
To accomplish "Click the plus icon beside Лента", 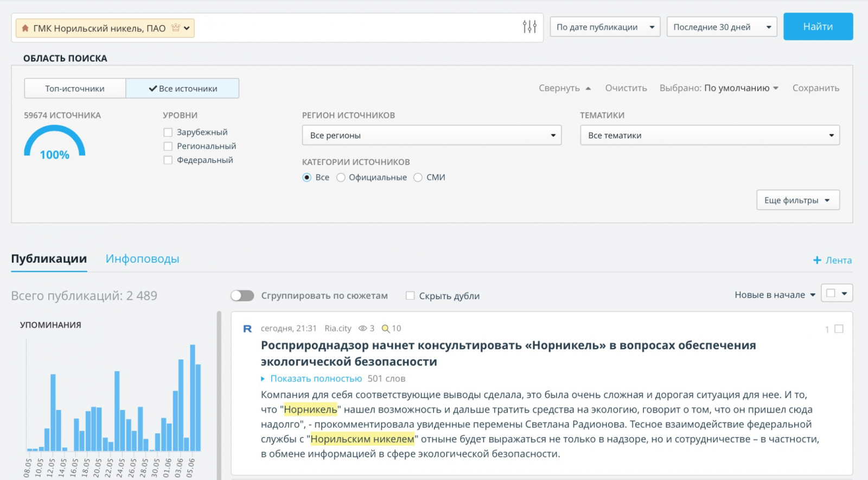I will coord(817,261).
